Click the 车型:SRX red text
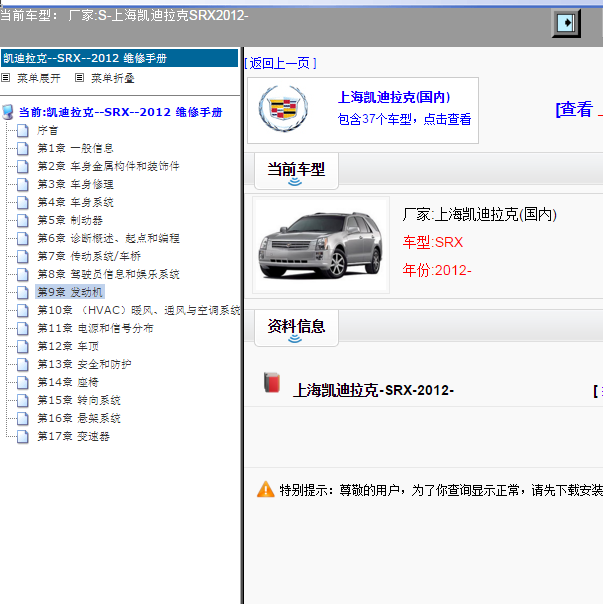Viewport: 603px width, 604px height. pyautogui.click(x=433, y=242)
